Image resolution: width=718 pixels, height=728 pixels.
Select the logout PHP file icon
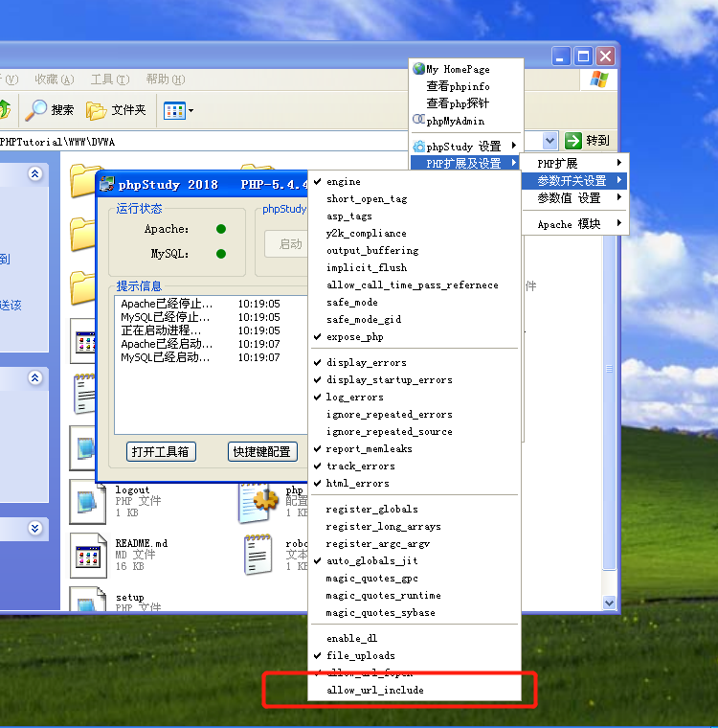coord(88,502)
